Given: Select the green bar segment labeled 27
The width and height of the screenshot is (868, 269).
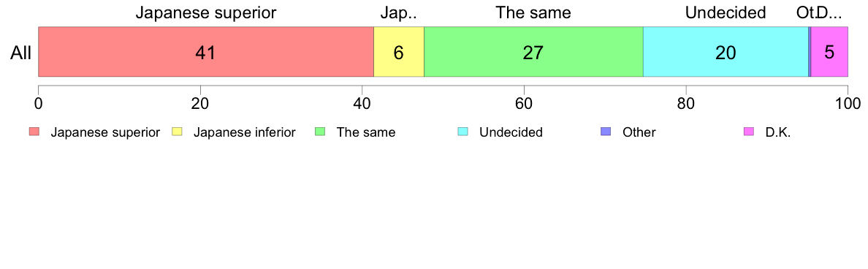Looking at the screenshot, I should [x=533, y=51].
